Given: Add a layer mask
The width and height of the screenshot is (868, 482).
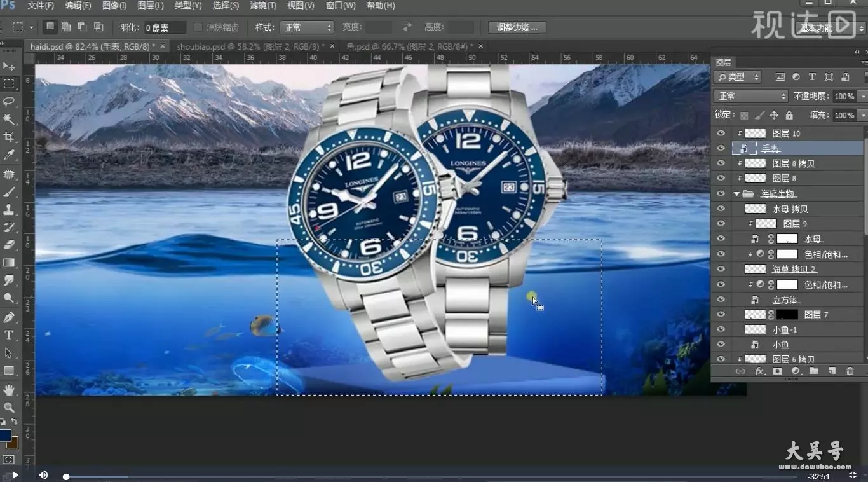Looking at the screenshot, I should point(777,371).
